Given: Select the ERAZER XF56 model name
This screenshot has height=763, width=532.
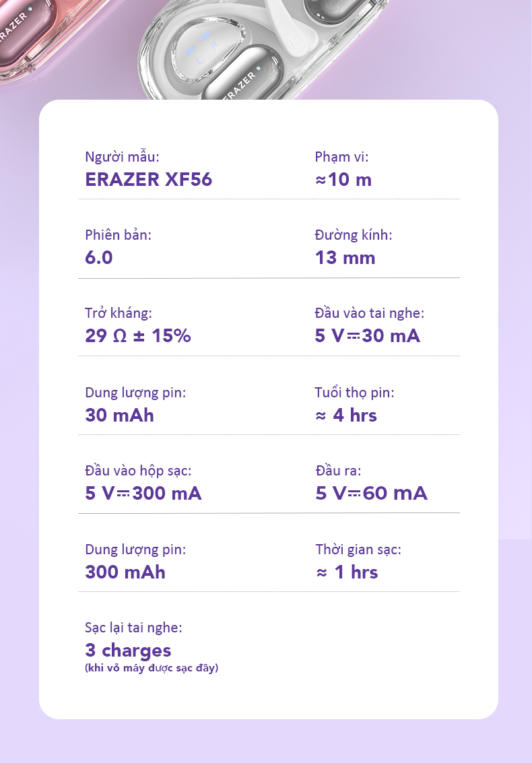Looking at the screenshot, I should (148, 180).
